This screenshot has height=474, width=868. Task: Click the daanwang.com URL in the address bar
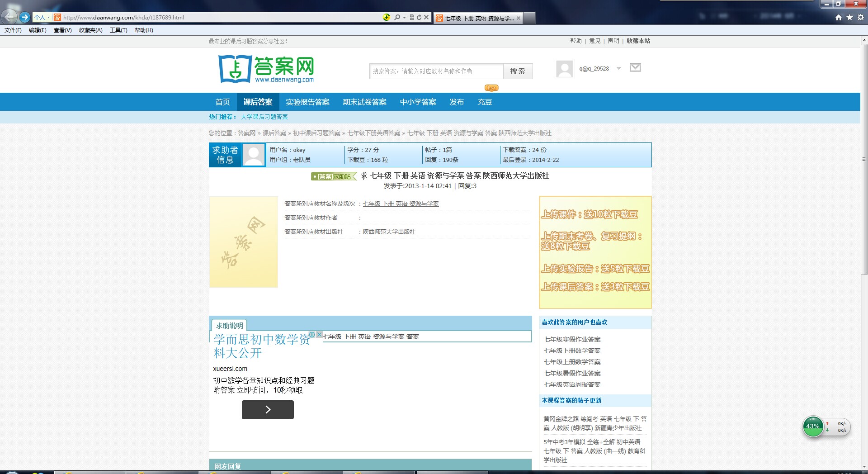click(123, 18)
